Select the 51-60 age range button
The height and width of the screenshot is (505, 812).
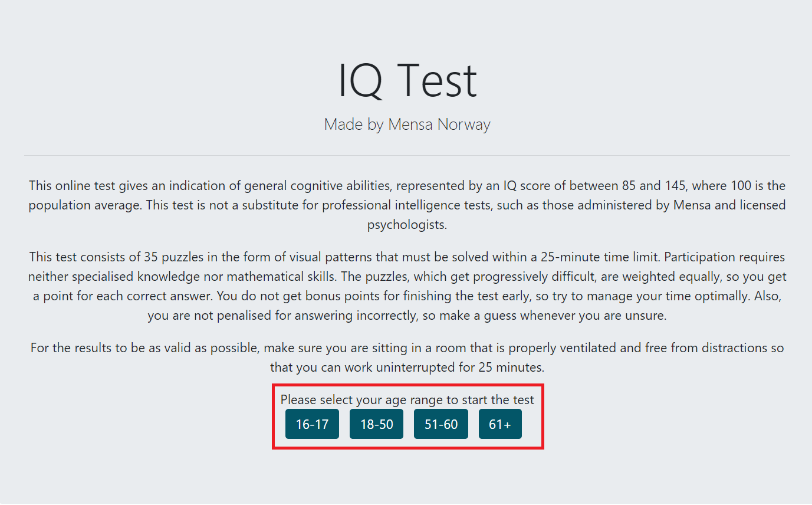(440, 424)
